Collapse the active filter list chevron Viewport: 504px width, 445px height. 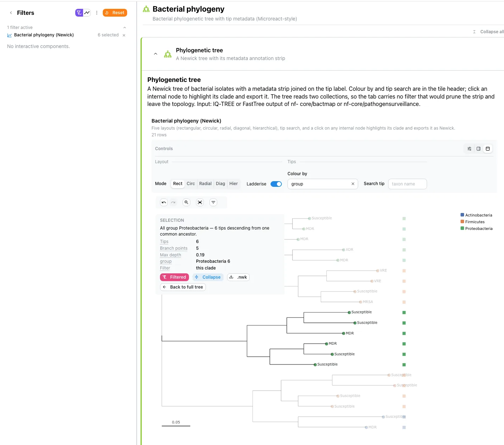coord(124,28)
